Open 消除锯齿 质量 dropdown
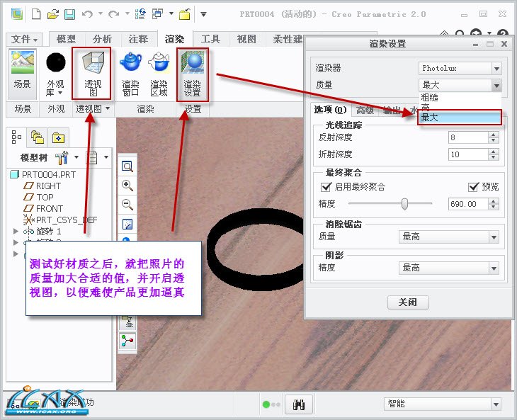Viewport: 517px width, 420px height. pyautogui.click(x=450, y=237)
